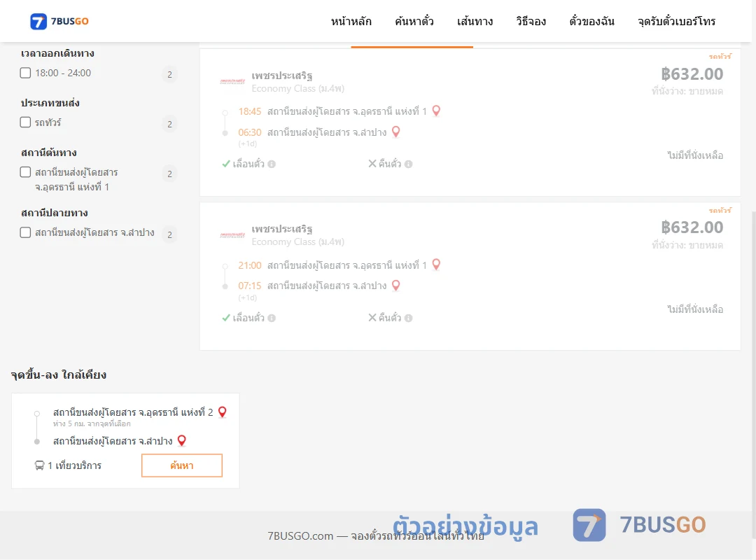This screenshot has height=560, width=756.
Task: Click info icon next to คืนตั๋ว in second trip
Action: (x=408, y=318)
